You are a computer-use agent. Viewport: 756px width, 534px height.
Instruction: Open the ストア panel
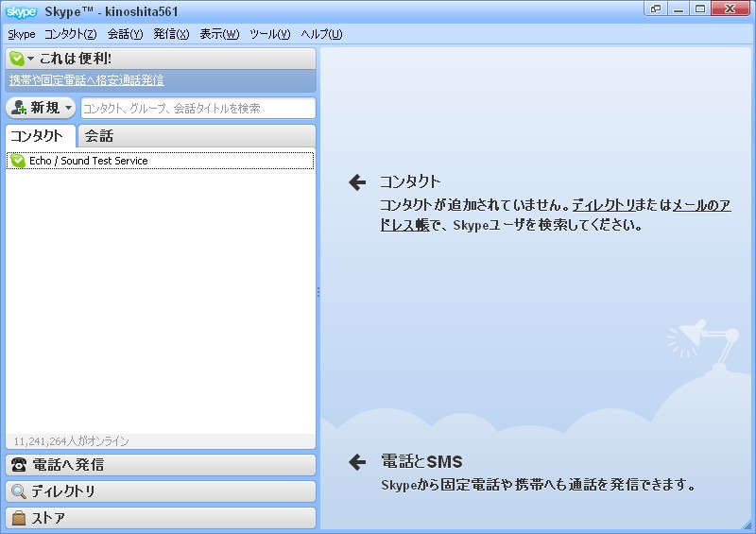(x=161, y=518)
